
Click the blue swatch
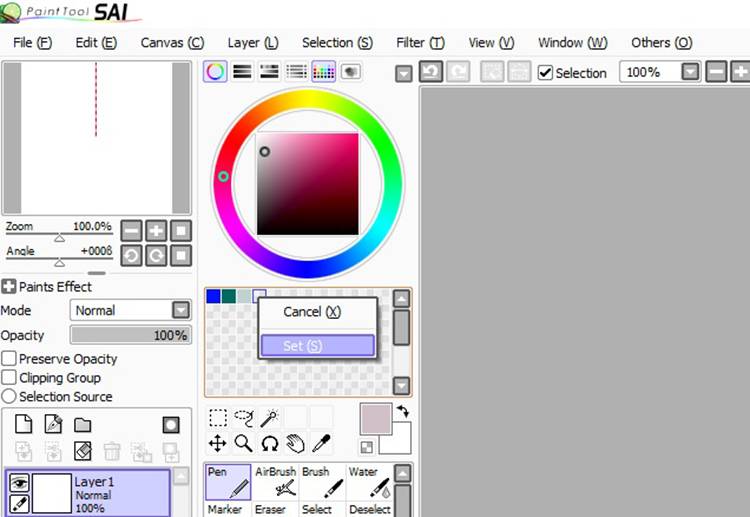click(213, 296)
